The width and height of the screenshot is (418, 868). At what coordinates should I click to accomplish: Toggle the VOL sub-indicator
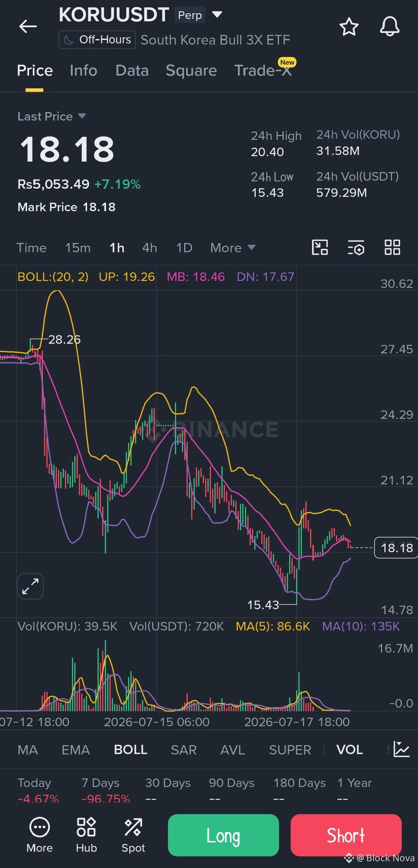tap(349, 750)
